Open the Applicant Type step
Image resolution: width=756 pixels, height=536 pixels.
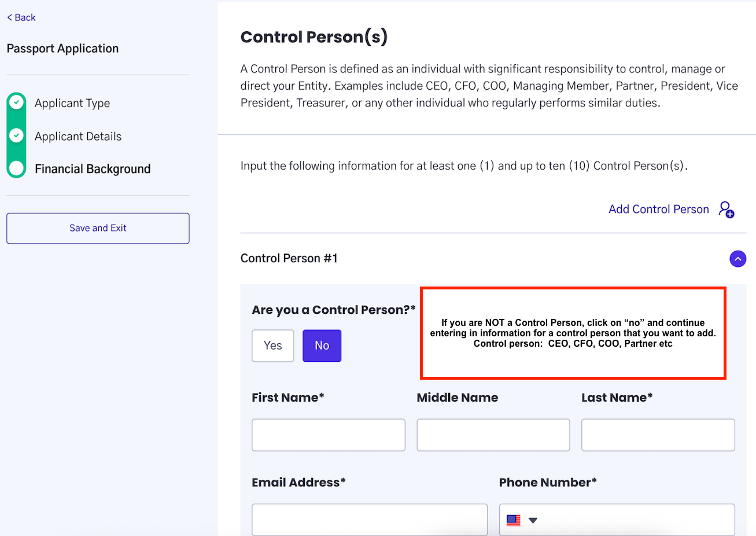[x=72, y=103]
